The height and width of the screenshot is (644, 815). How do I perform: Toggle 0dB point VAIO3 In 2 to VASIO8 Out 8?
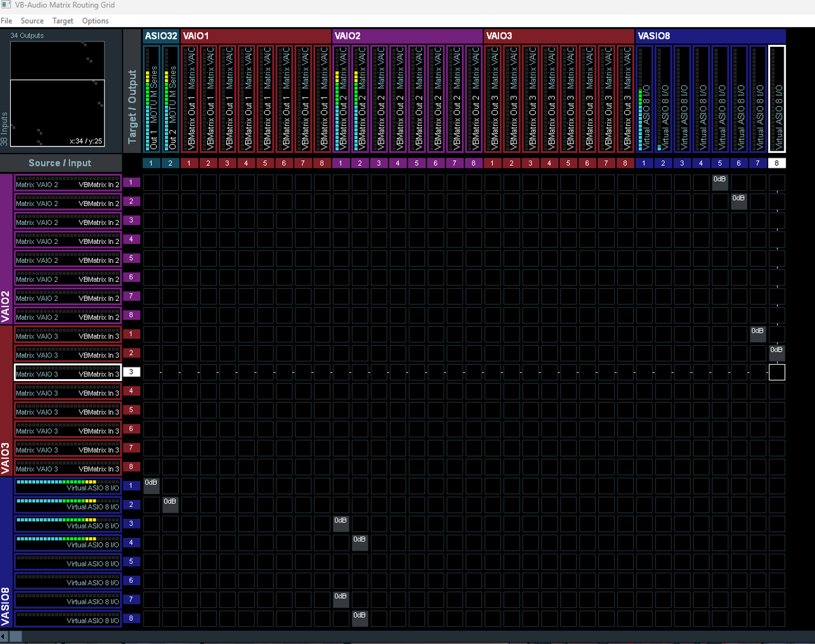coord(777,353)
